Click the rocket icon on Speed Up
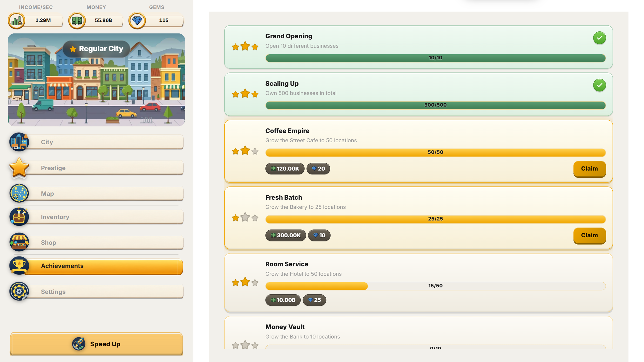644x362 pixels. 79,344
